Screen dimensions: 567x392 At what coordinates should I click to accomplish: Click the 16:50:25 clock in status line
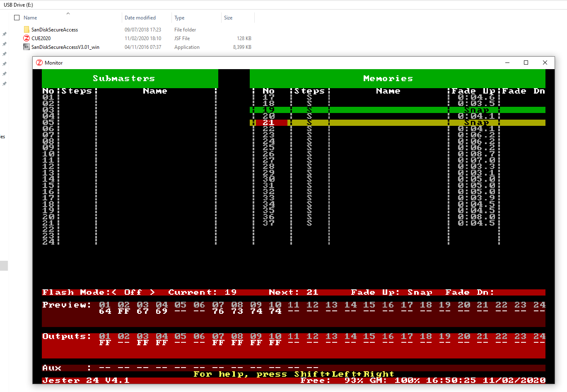click(x=451, y=380)
